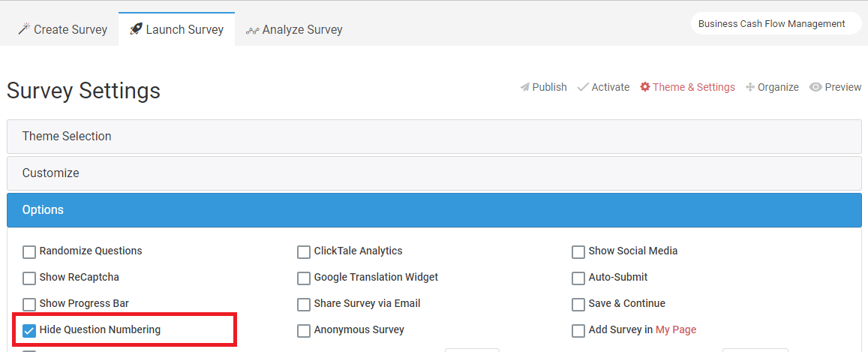Screen dimensions: 868x352
Task: Expand the Theme Selection section
Action: 434,136
